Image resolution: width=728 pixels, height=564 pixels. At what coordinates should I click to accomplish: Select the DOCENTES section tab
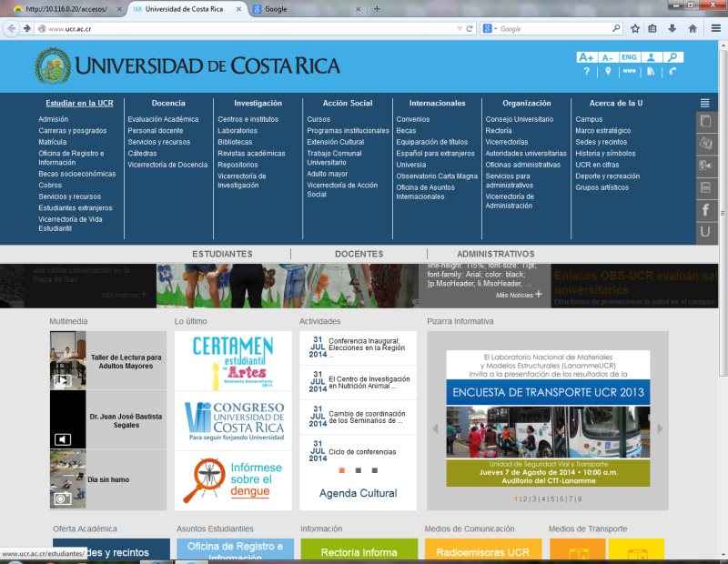point(359,254)
